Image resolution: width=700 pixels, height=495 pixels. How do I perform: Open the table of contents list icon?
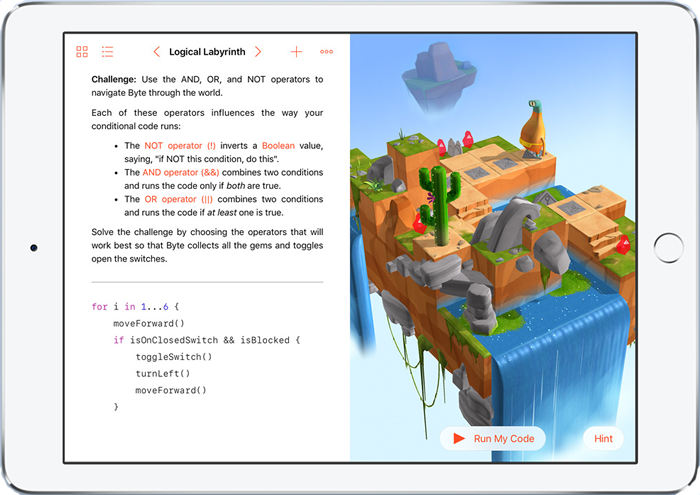pos(107,52)
